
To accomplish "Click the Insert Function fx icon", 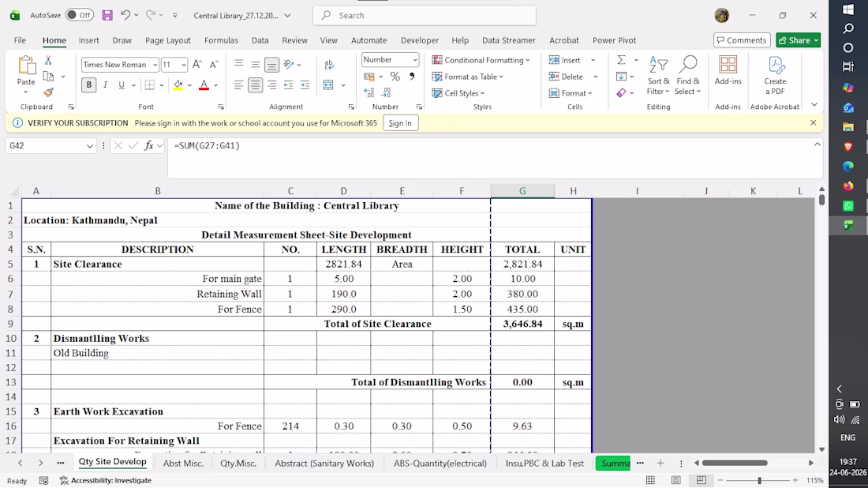I will (148, 145).
